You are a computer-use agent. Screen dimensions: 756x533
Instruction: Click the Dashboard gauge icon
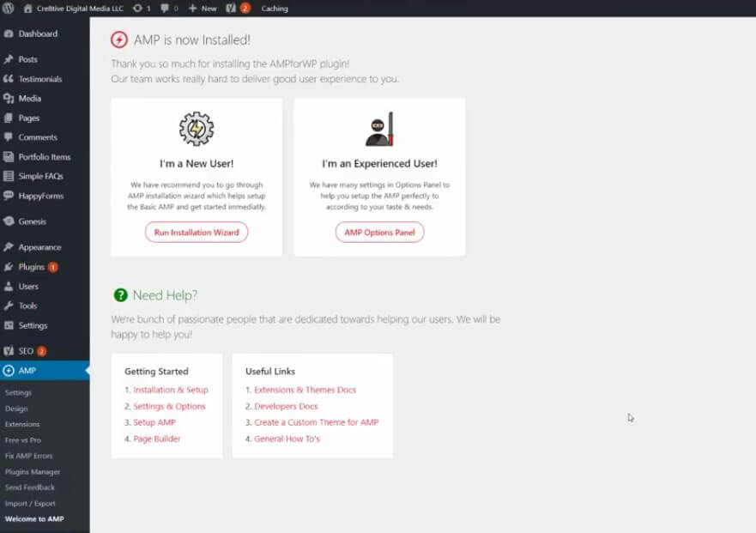[x=9, y=33]
